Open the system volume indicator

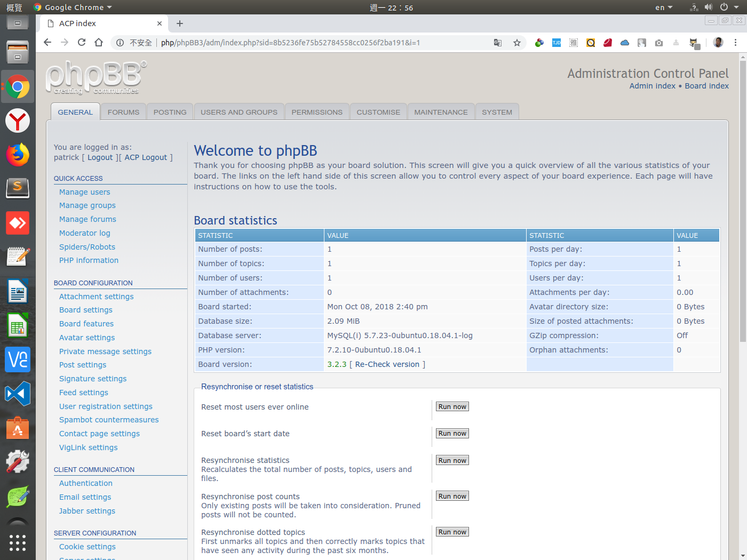(708, 7)
